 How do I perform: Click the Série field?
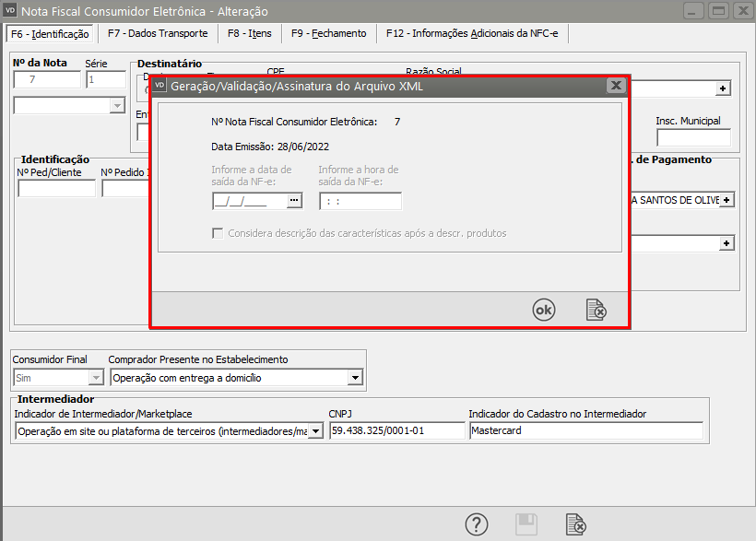point(106,79)
